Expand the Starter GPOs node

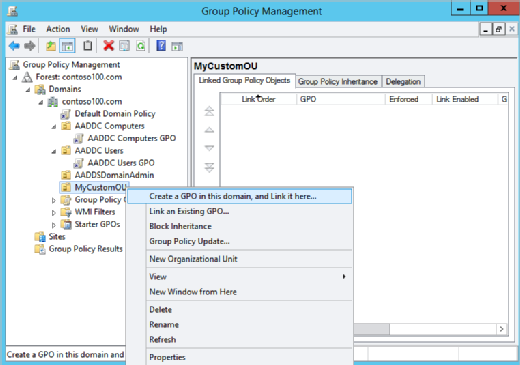click(54, 225)
